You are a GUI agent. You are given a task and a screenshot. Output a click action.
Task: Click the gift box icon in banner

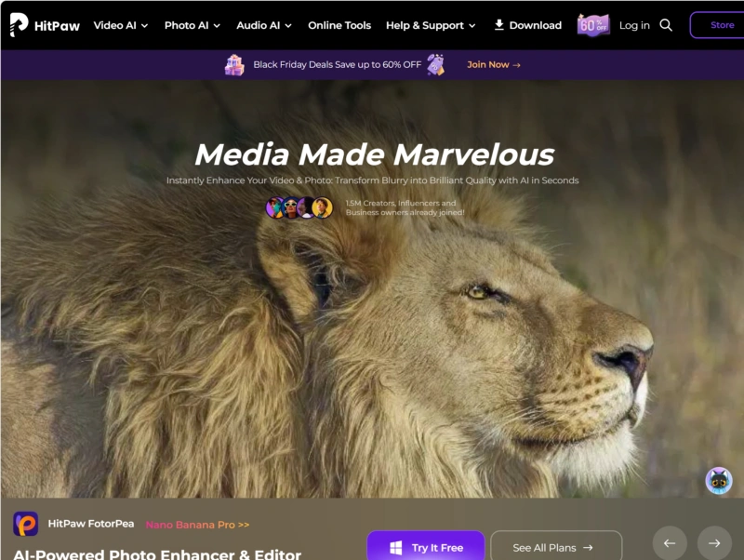click(234, 65)
